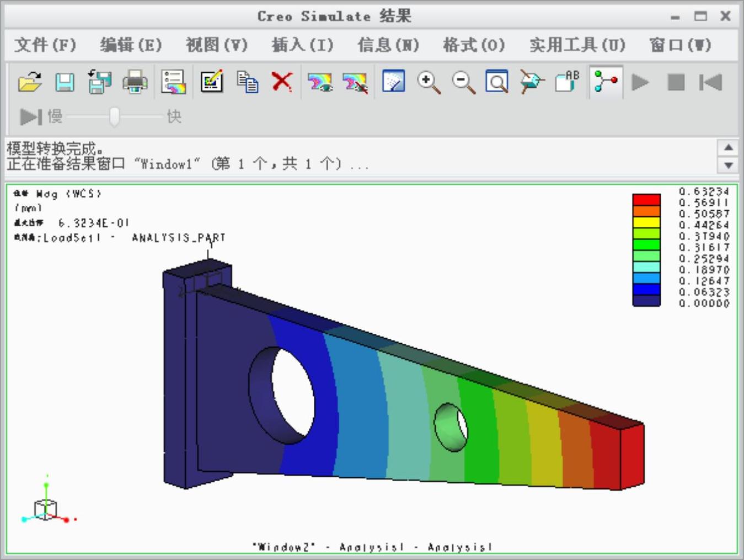Open the AB annotation tool icon

[567, 82]
